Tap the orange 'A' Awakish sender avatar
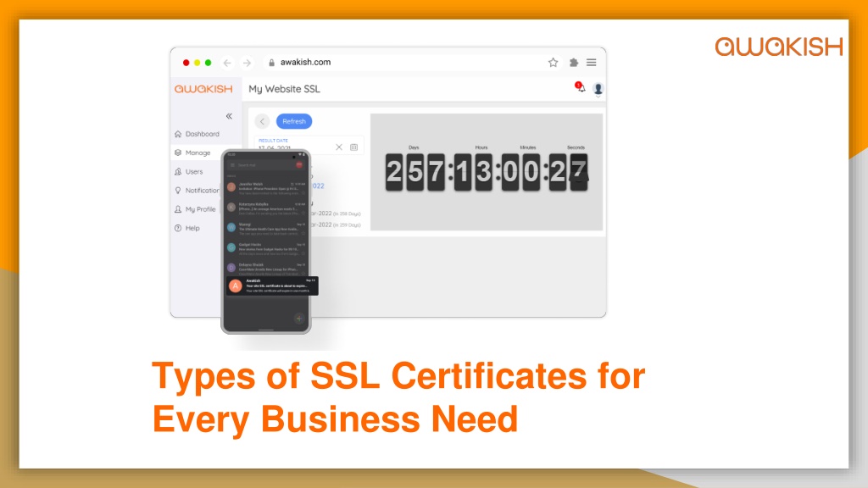Screen dimensions: 868x488 pos(236,286)
